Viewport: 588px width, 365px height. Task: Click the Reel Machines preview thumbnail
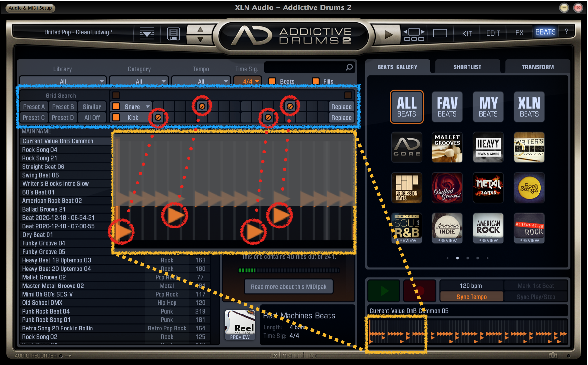pyautogui.click(x=240, y=325)
